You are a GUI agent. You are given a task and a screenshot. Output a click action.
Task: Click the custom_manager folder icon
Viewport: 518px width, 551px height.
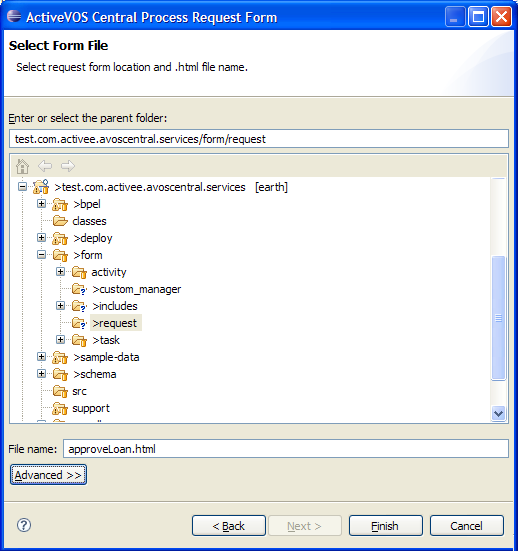(x=79, y=289)
